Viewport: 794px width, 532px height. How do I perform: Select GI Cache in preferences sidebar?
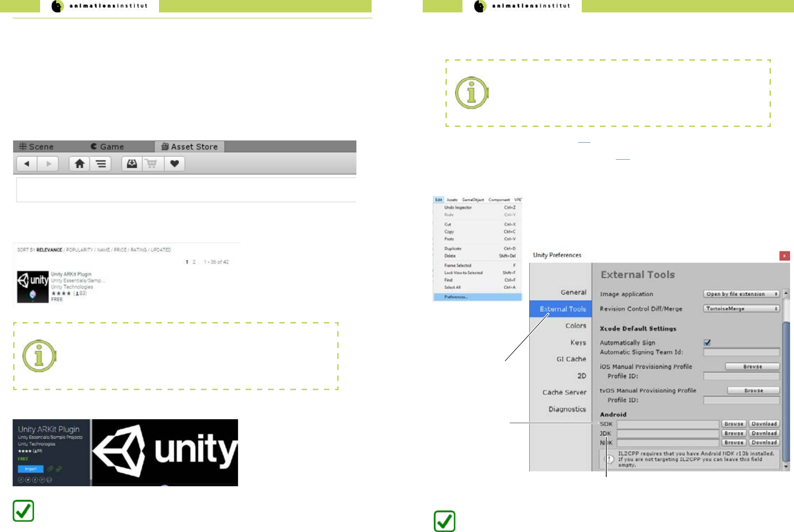571,359
